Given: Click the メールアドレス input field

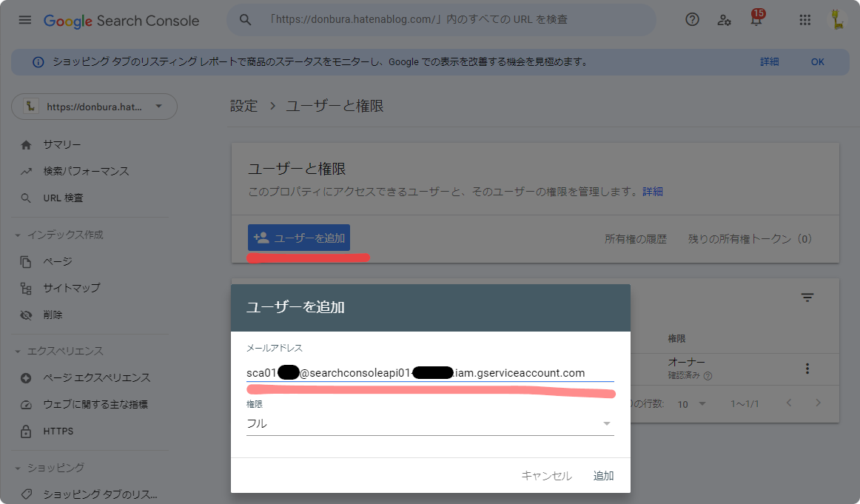Looking at the screenshot, I should pyautogui.click(x=430, y=373).
